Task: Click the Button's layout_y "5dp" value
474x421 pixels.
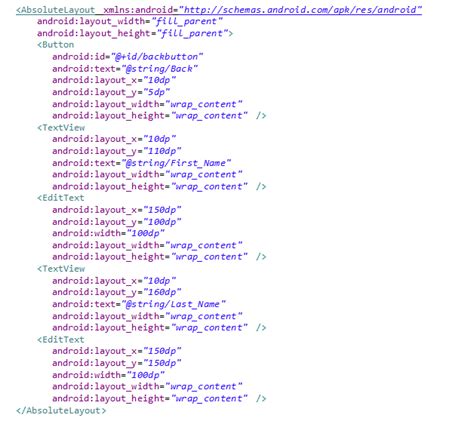Action: coord(157,92)
